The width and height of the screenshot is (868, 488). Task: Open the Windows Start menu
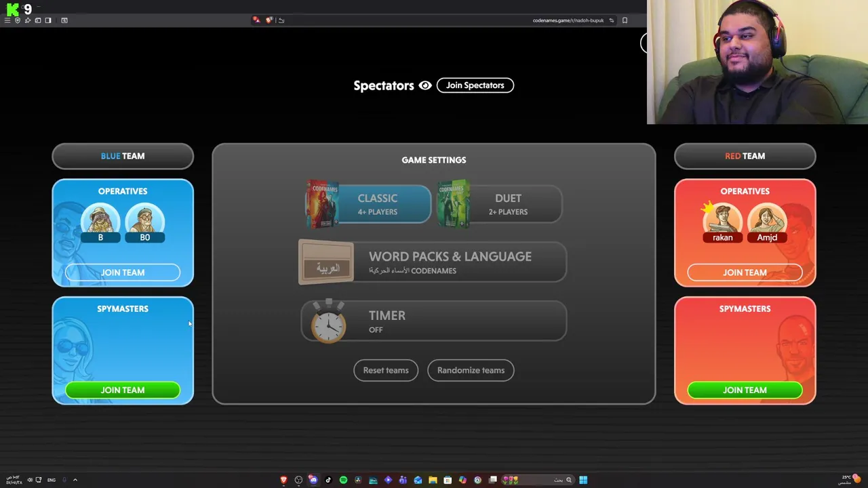(583, 480)
